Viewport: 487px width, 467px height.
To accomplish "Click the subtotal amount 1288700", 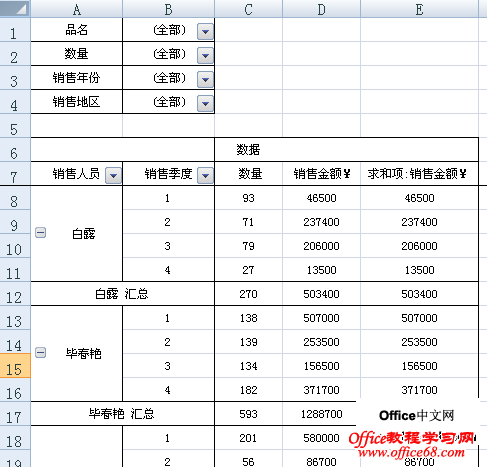I will pos(322,414).
